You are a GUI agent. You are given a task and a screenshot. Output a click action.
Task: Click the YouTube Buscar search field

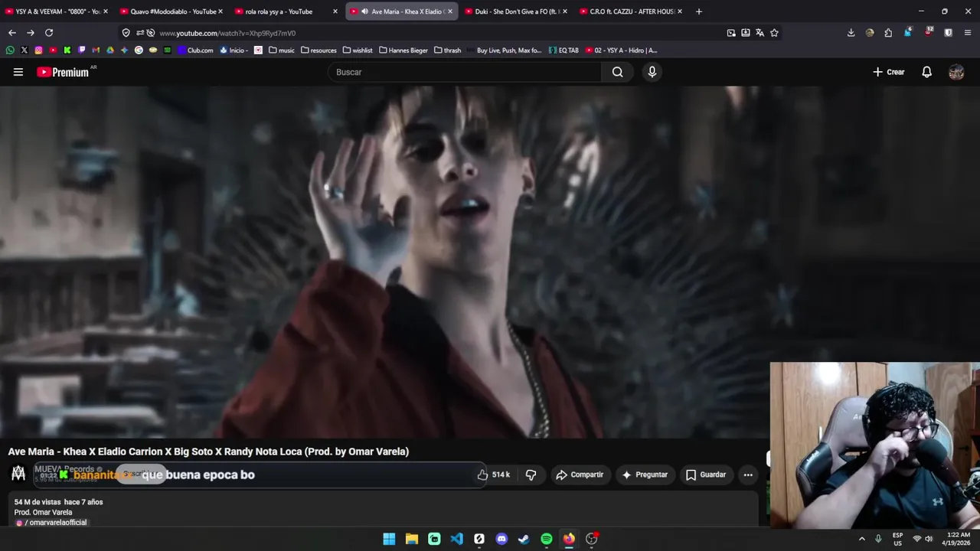point(465,72)
